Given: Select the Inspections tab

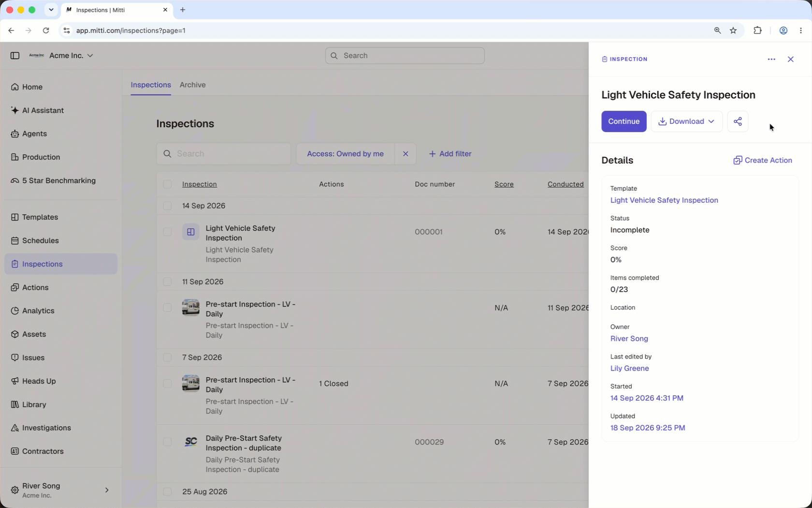Looking at the screenshot, I should [151, 85].
